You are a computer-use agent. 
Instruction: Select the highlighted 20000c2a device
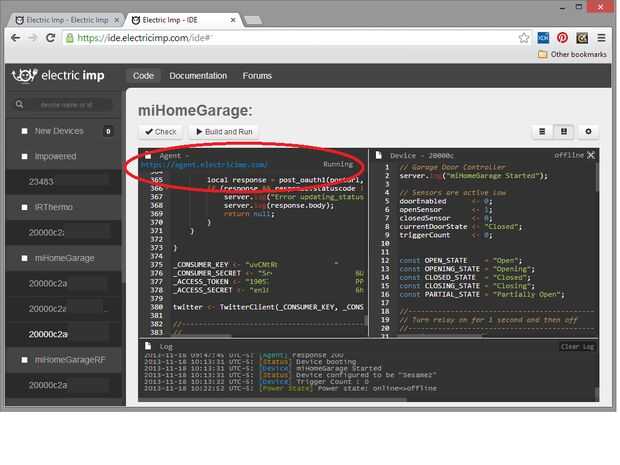[64, 334]
